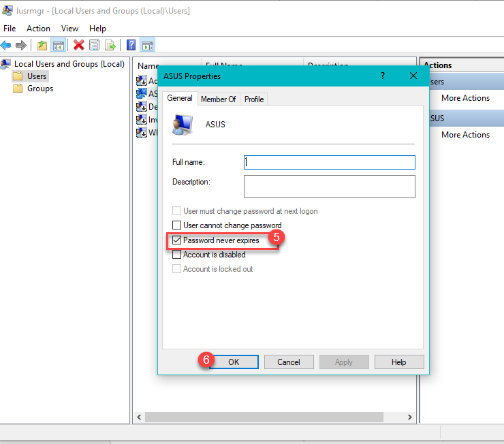Uncheck Password never expires
Viewport: 504px width, 444px height.
pyautogui.click(x=176, y=240)
